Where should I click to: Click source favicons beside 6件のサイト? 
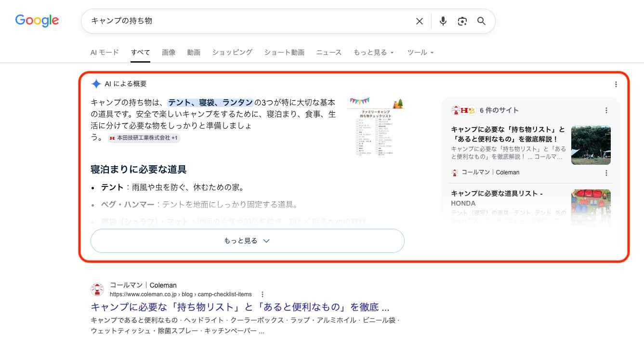pos(463,110)
